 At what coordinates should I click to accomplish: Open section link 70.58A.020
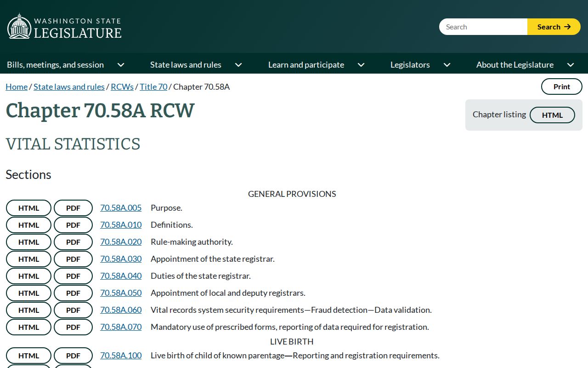121,242
